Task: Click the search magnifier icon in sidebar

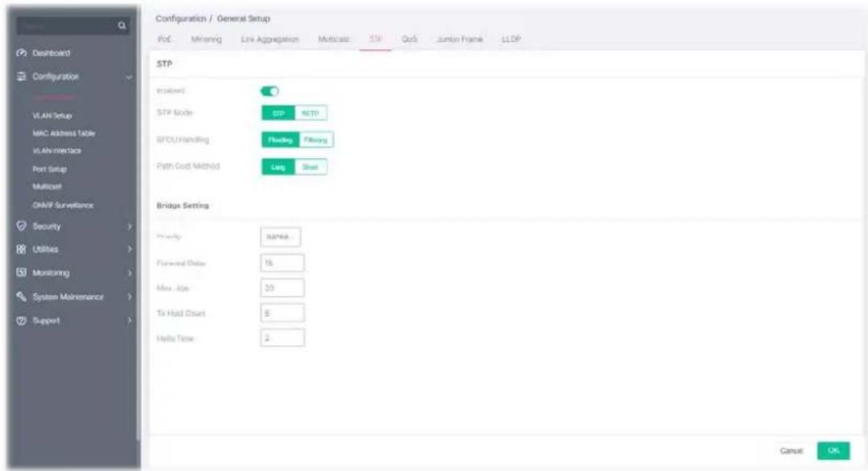Action: [122, 26]
